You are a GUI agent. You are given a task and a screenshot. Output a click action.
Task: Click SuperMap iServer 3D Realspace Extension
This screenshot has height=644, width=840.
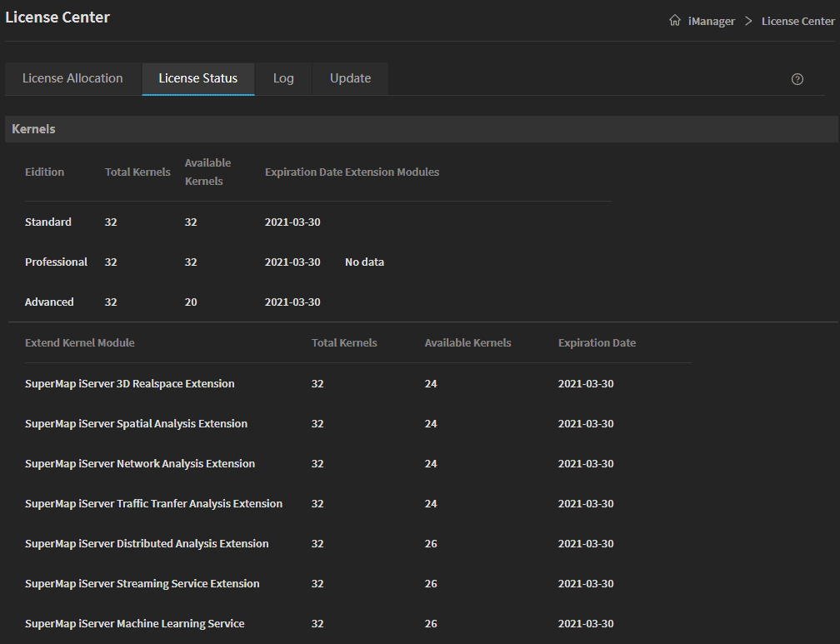coord(130,384)
